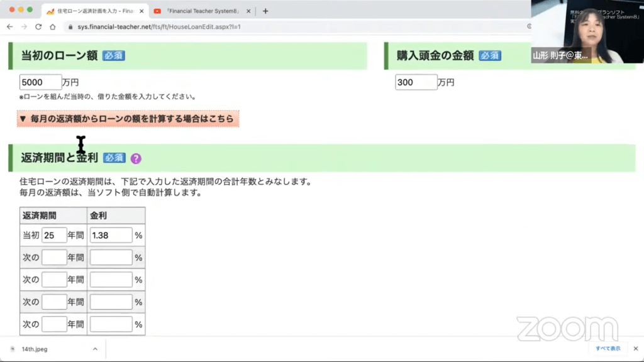Click the fourth 次の interest rate field
Image resolution: width=644 pixels, height=362 pixels.
(111, 324)
